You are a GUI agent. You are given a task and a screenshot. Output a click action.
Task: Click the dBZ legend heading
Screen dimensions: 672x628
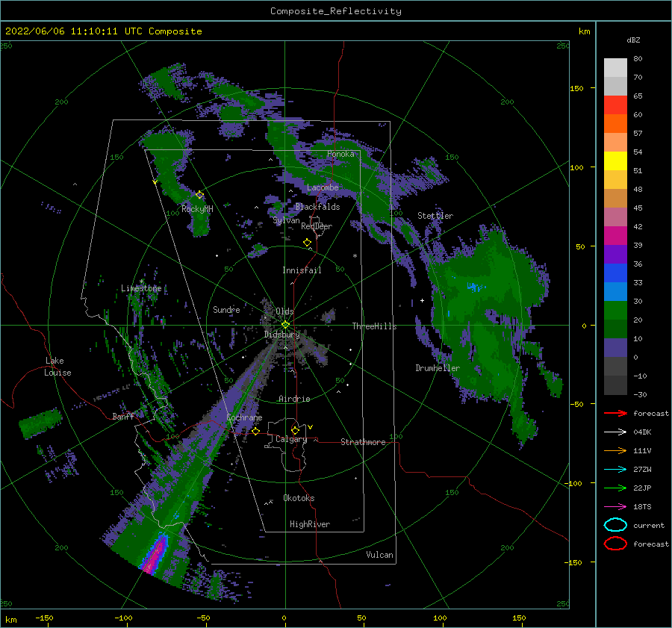[x=633, y=40]
